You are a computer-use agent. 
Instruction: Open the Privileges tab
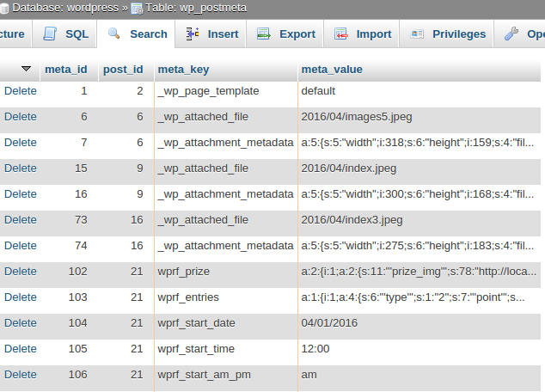tap(447, 34)
